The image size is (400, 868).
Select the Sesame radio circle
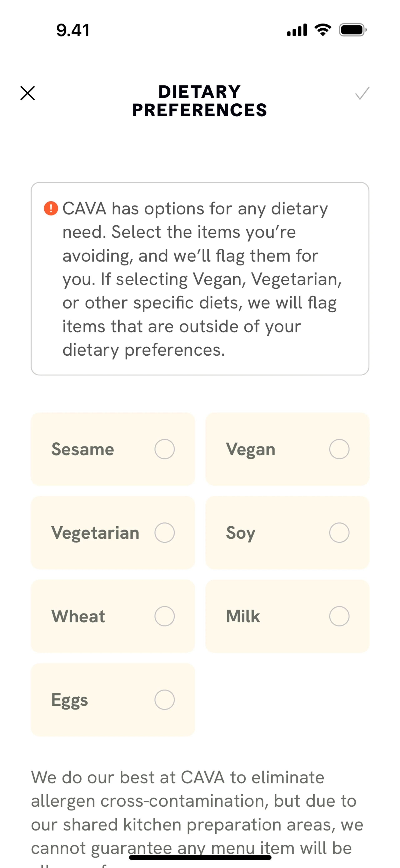164,449
